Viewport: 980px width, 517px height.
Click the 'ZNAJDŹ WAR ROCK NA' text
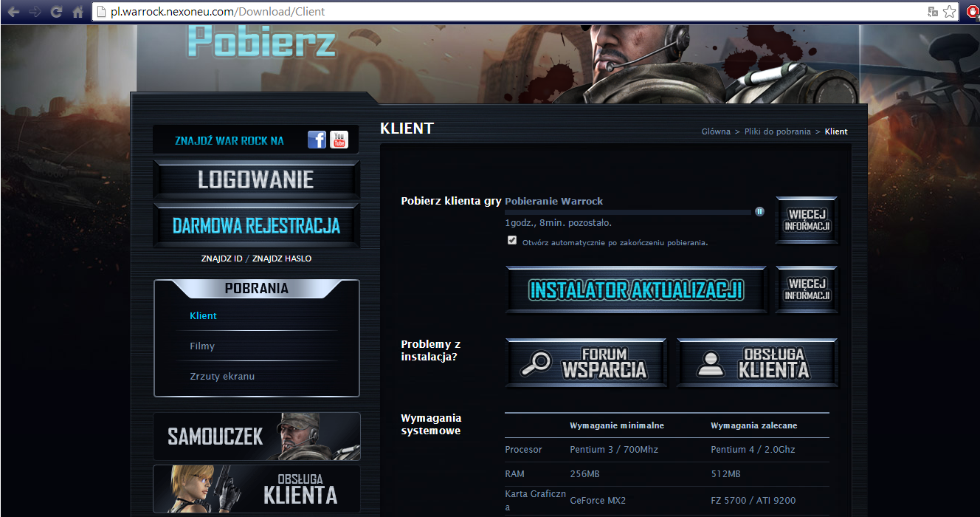(230, 140)
